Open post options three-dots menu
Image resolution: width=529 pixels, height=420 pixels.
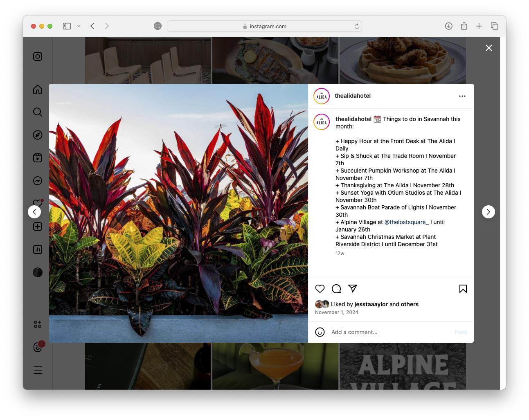462,96
